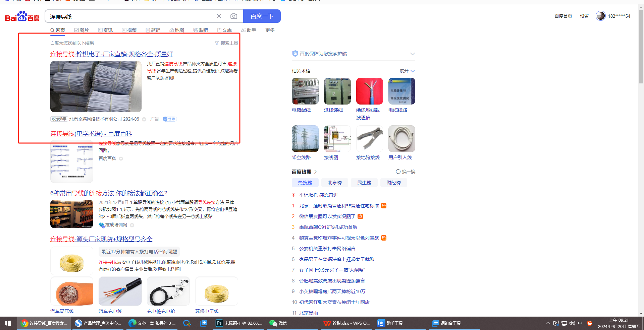Viewport: 644px width, 330px height.
Task: Switch to the 资讯 search tab
Action: click(x=105, y=30)
